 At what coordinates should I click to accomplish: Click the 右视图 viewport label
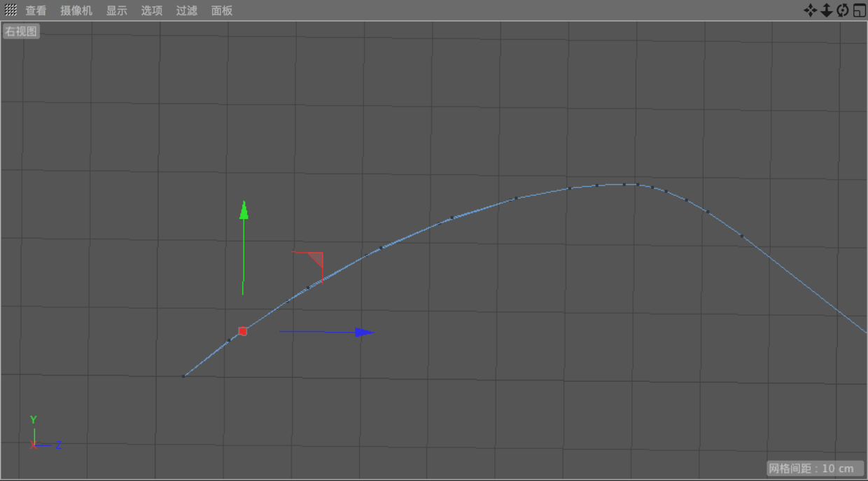tap(21, 32)
